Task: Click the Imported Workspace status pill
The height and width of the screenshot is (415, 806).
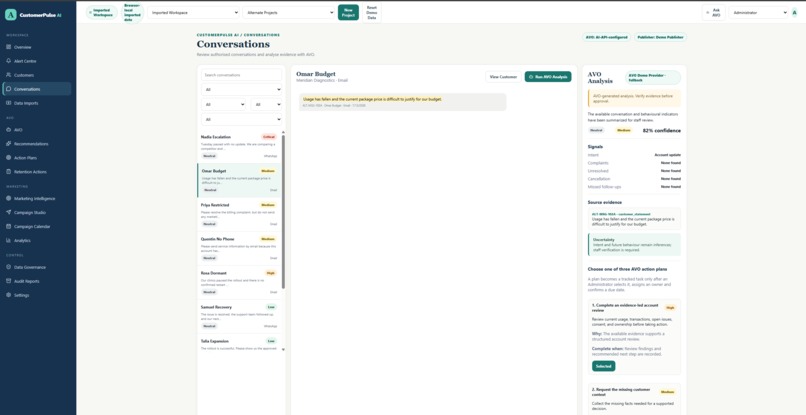Action: 102,12
